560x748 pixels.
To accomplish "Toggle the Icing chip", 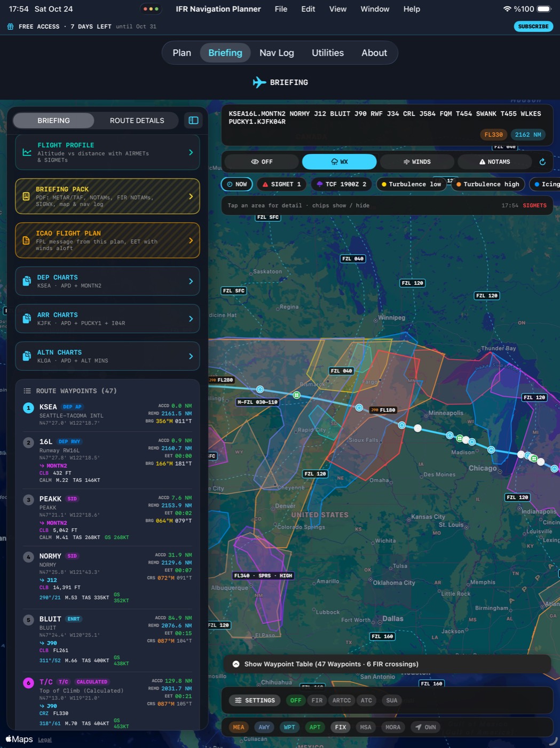I will coord(545,184).
